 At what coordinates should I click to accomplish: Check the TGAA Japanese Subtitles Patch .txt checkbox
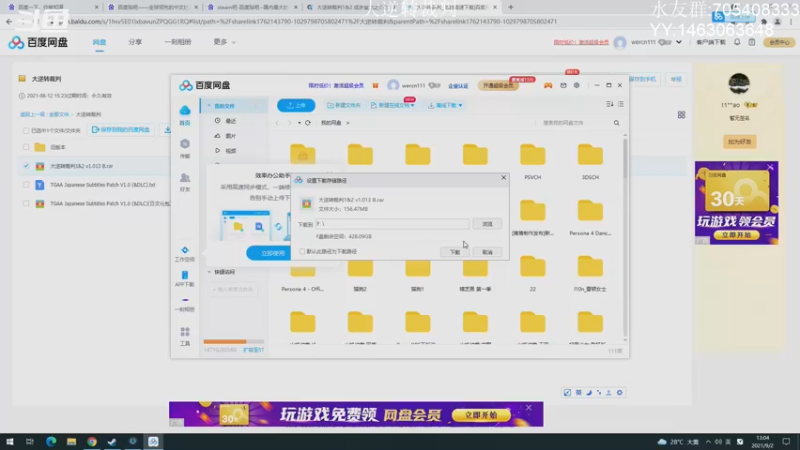click(x=26, y=185)
